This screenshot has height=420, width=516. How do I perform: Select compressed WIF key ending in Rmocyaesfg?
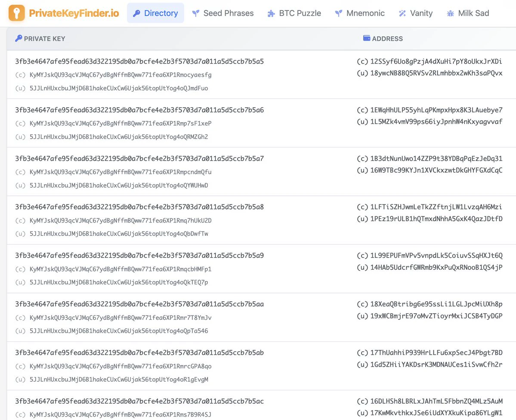[121, 75]
